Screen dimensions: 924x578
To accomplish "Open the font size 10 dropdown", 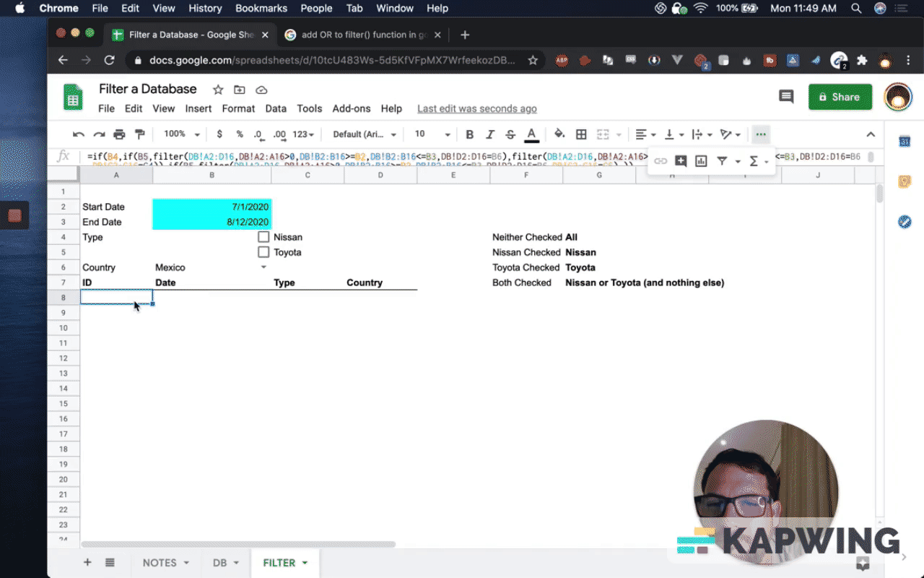I will (432, 134).
